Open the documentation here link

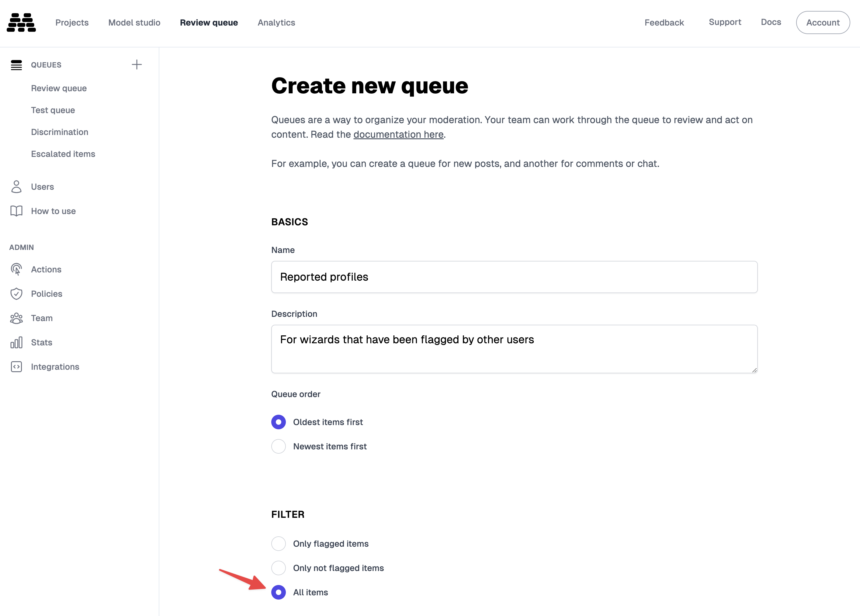point(398,135)
